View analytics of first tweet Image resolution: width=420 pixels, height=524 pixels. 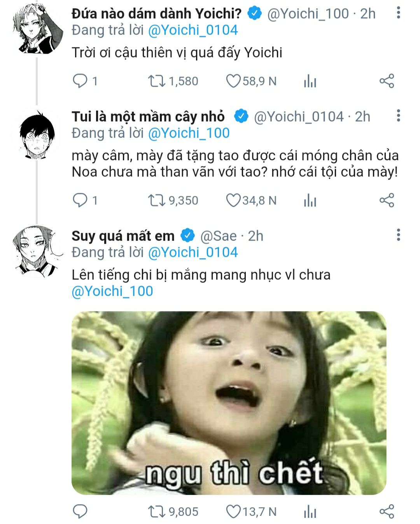[x=310, y=81]
